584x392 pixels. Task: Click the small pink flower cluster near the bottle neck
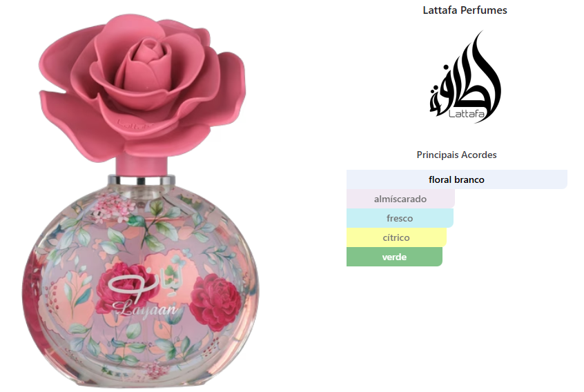(114, 208)
